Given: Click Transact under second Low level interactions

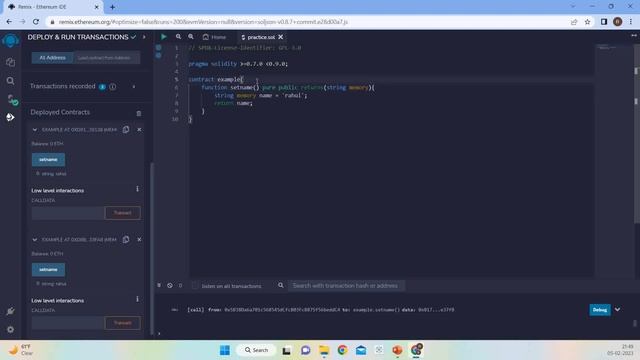Looking at the screenshot, I should click(122, 323).
